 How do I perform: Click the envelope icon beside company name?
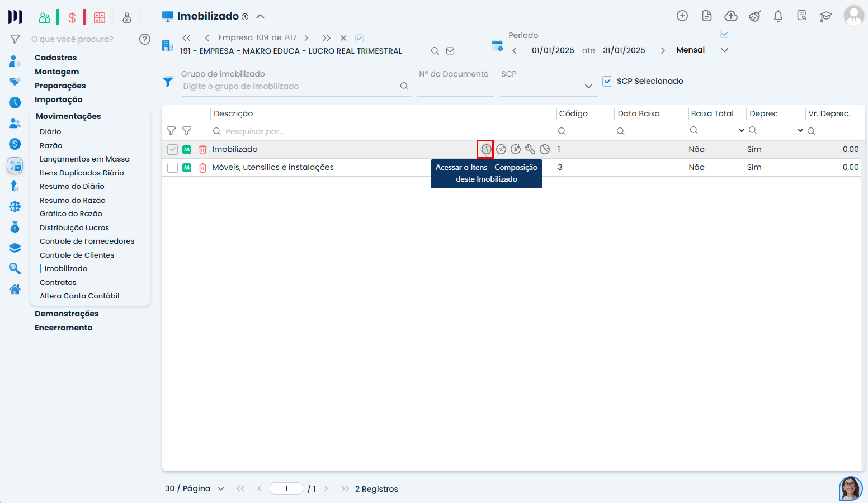tap(450, 51)
